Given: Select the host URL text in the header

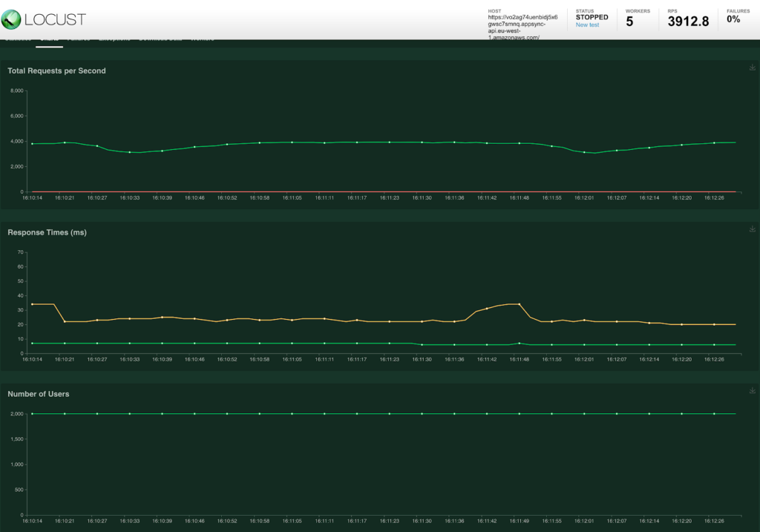Looking at the screenshot, I should (x=522, y=27).
